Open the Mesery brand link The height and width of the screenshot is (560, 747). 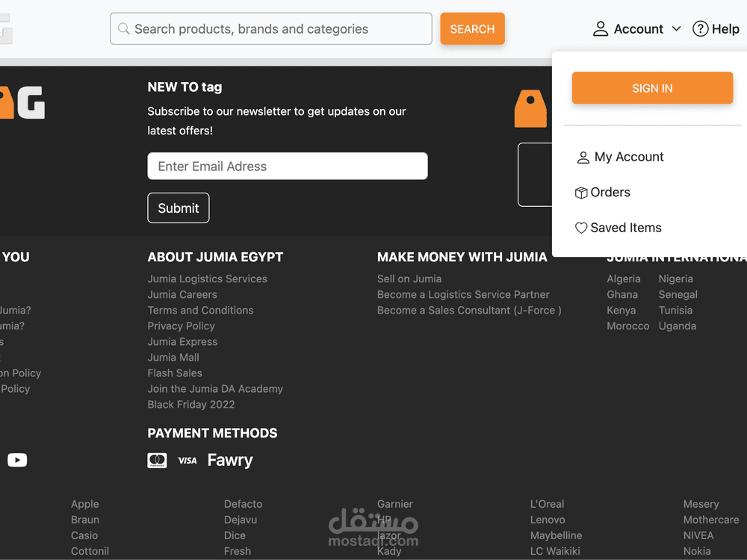(701, 504)
